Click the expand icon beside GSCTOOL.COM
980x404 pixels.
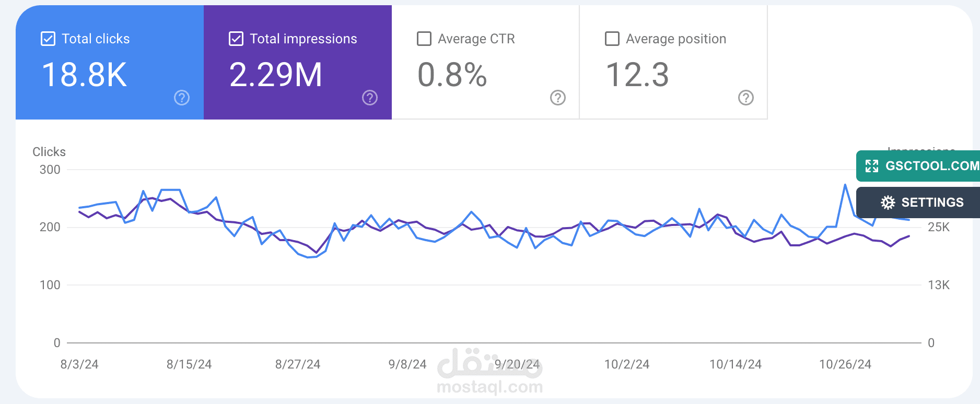872,166
